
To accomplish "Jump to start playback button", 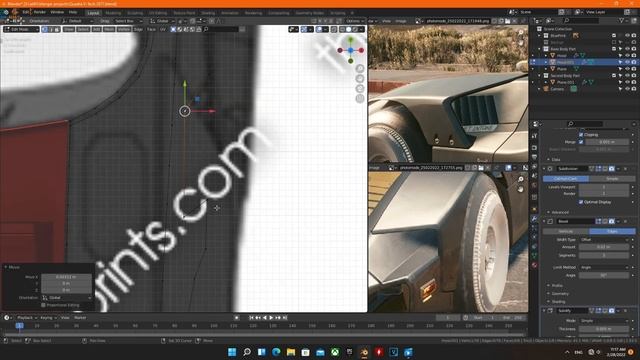I will click(251, 318).
